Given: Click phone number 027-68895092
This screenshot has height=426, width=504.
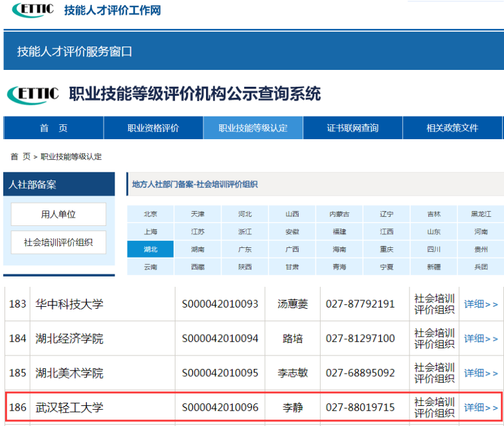Looking at the screenshot, I should click(x=360, y=373).
